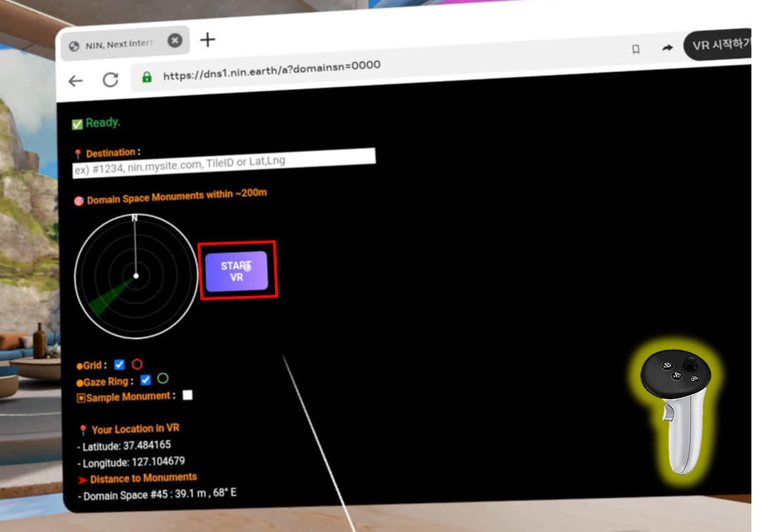Viewport: 762px width, 532px height.
Task: Click the green padlock security icon
Action: pos(147,77)
